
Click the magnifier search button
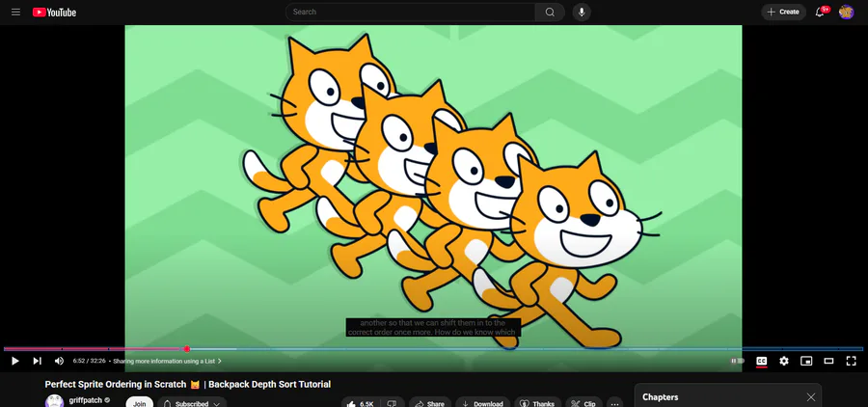(x=550, y=13)
